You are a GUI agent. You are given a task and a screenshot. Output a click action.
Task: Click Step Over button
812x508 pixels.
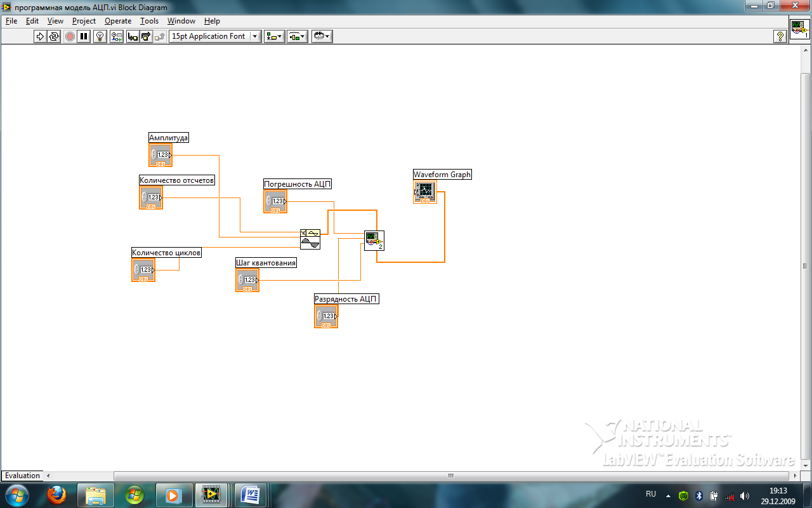tap(147, 36)
